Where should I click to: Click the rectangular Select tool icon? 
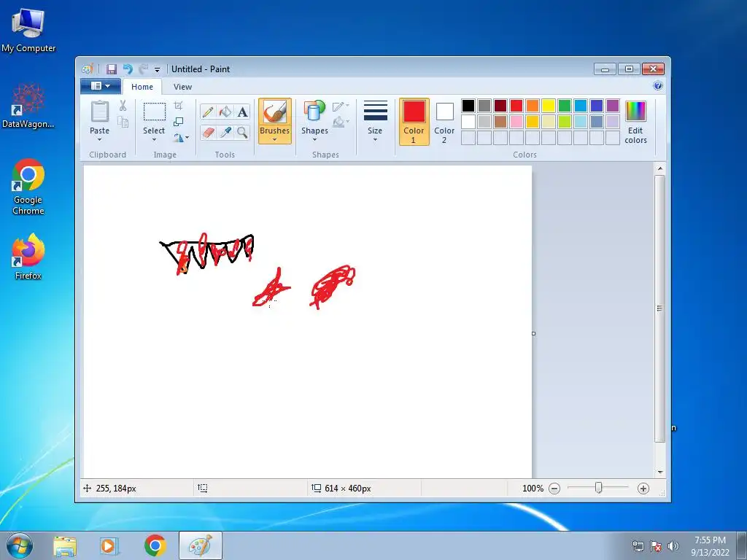pos(155,112)
